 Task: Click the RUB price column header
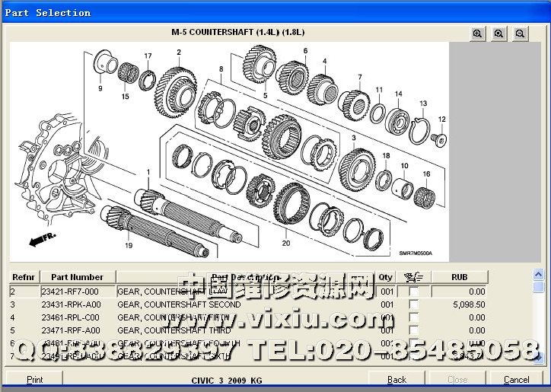click(459, 277)
